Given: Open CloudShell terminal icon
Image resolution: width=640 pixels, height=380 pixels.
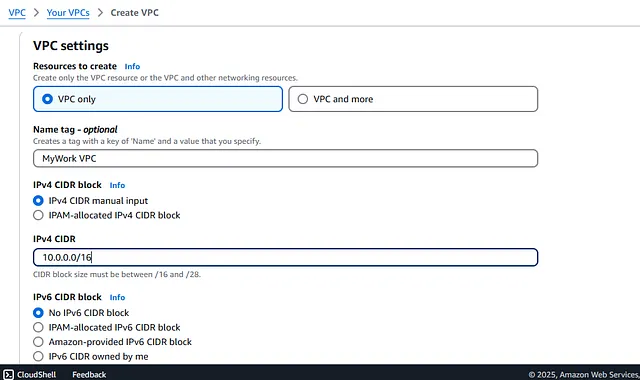Looking at the screenshot, I should coord(8,374).
